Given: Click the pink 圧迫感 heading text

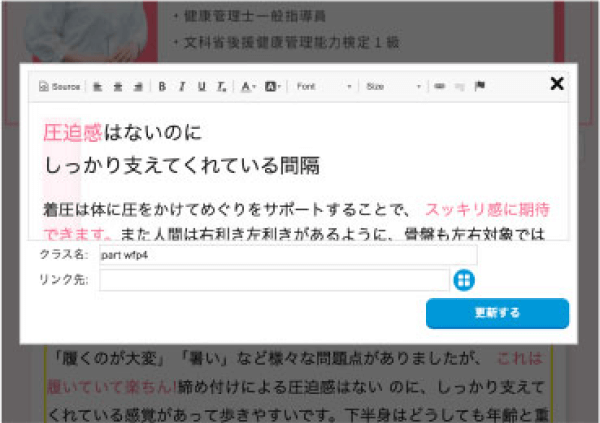Looking at the screenshot, I should coord(72,133).
